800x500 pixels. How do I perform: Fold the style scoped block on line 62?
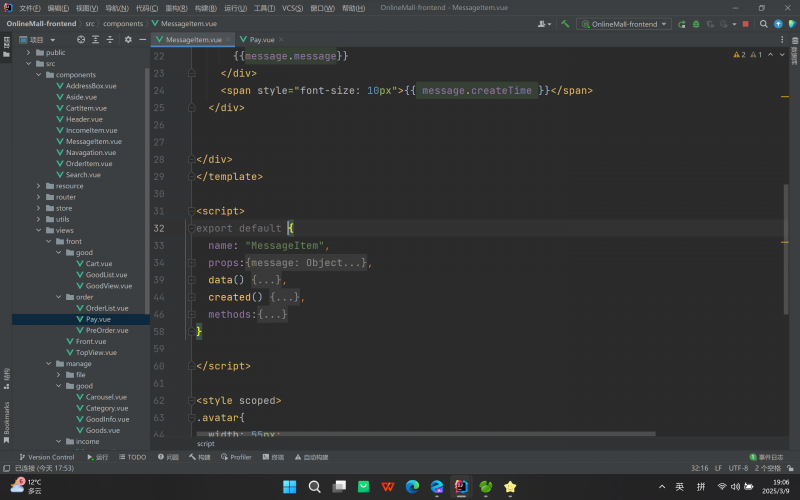192,401
